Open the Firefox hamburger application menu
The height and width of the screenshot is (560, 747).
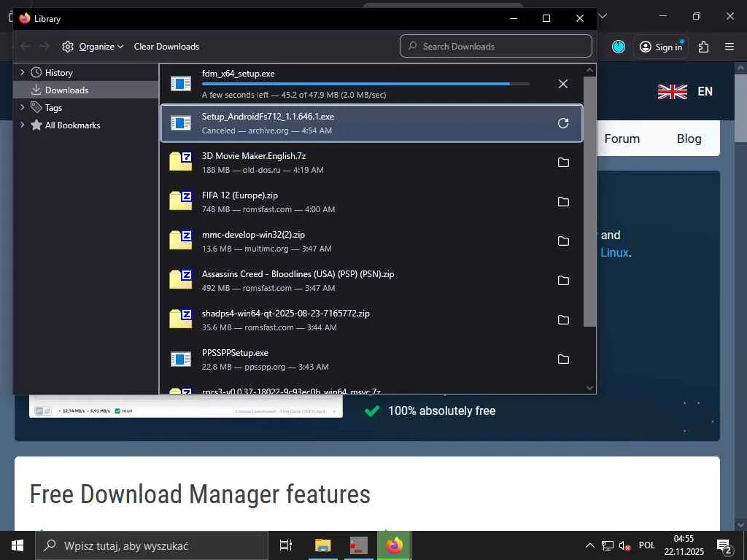pos(729,47)
